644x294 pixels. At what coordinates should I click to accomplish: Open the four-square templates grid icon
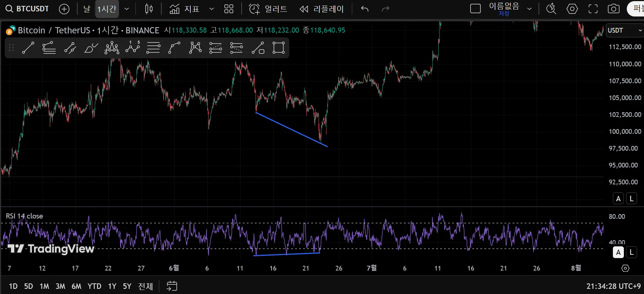[229, 9]
